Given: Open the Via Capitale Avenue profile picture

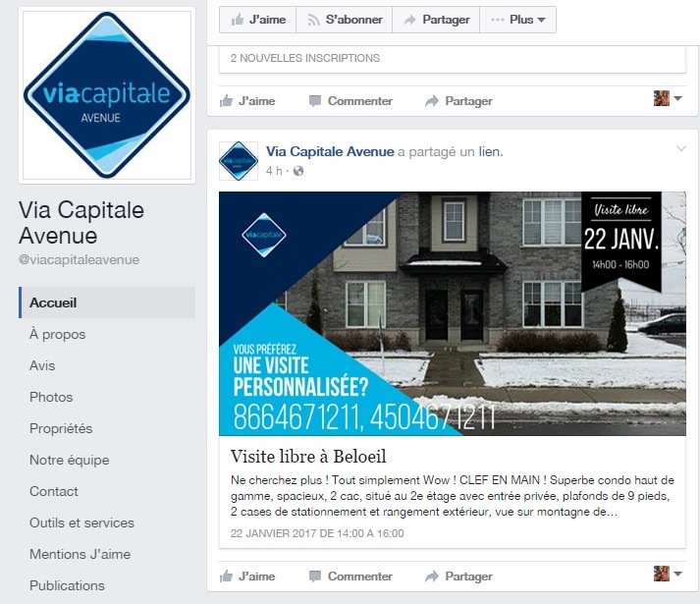Looking at the screenshot, I should click(x=107, y=95).
